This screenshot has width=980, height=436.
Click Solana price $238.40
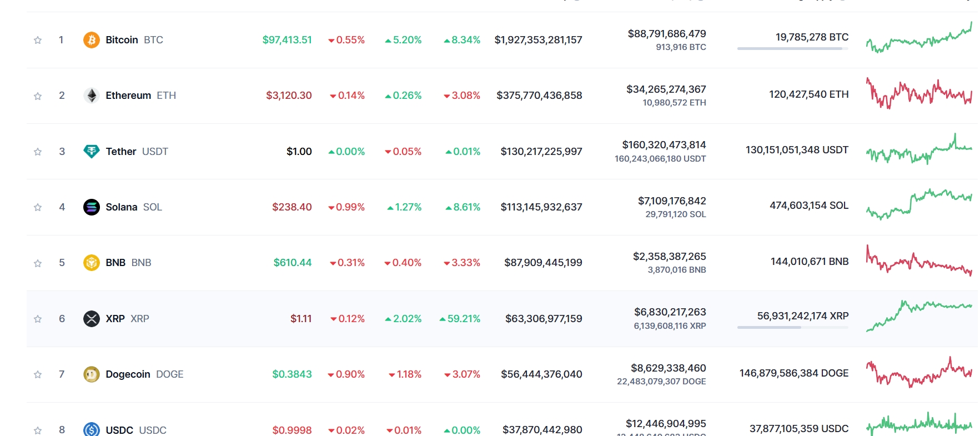(x=292, y=207)
